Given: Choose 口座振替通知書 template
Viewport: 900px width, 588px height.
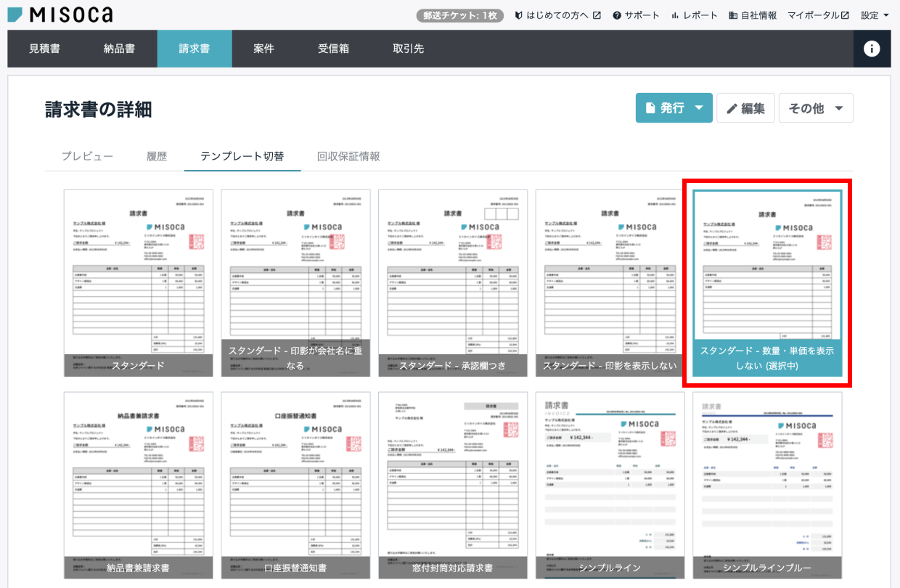Looking at the screenshot, I should [295, 485].
